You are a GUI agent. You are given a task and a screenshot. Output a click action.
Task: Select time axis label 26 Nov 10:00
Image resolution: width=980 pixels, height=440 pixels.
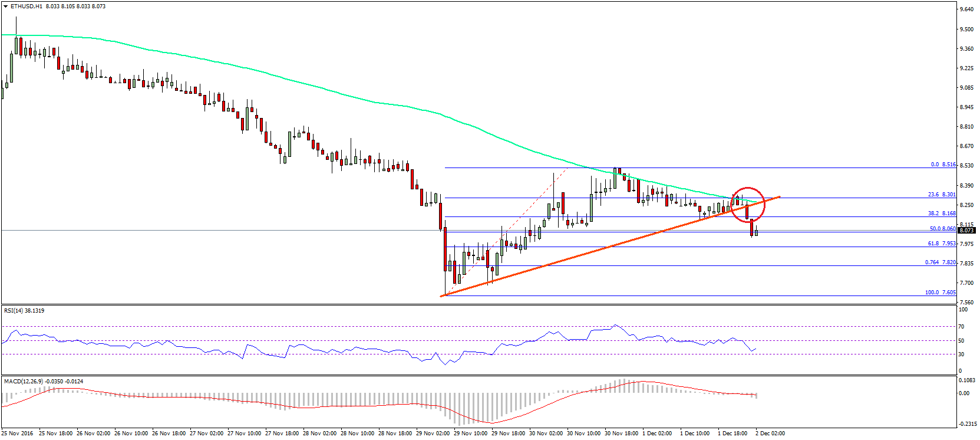pos(131,434)
